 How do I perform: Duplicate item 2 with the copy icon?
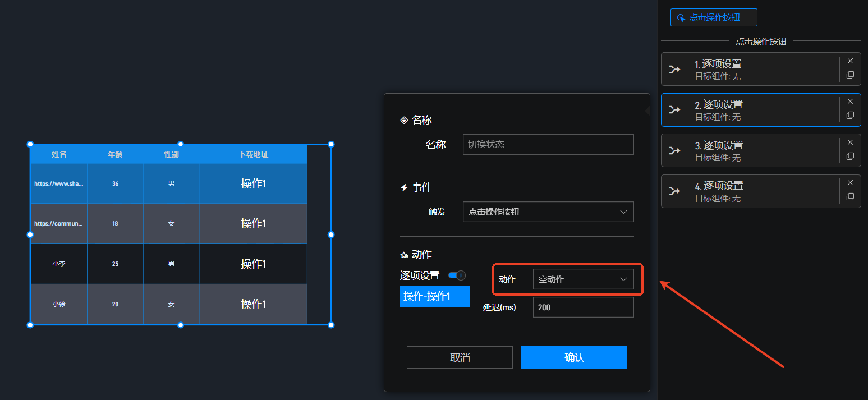coord(850,116)
